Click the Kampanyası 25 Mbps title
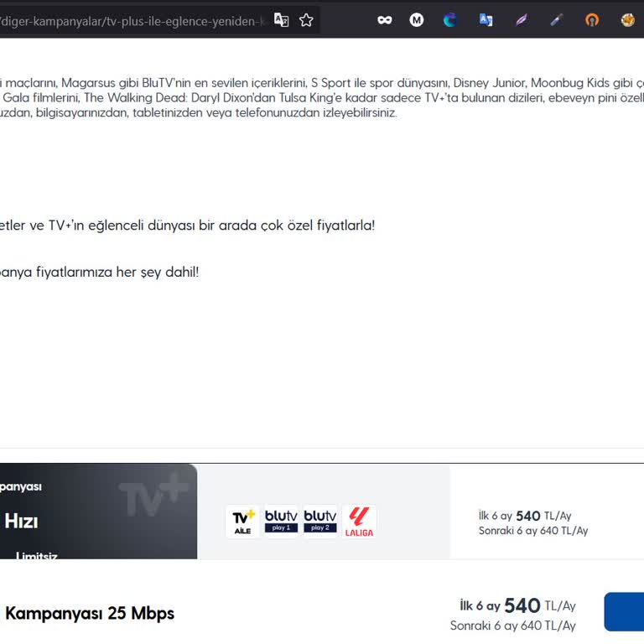 tap(89, 613)
